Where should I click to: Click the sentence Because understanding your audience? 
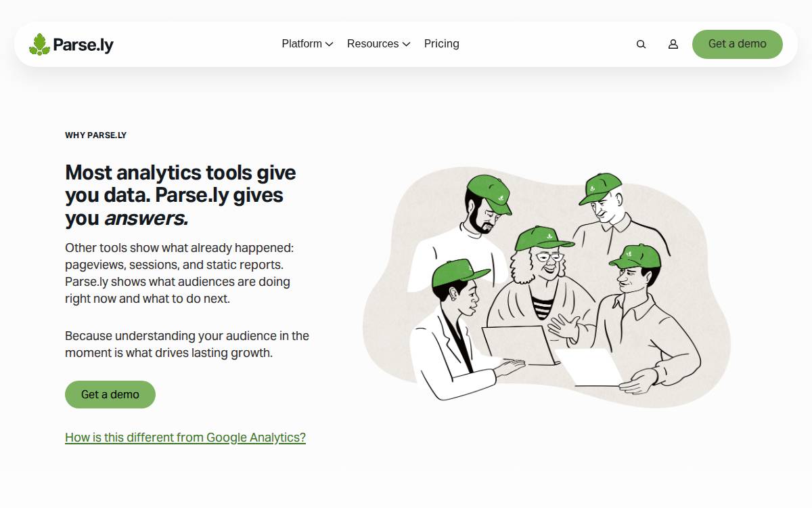[187, 344]
